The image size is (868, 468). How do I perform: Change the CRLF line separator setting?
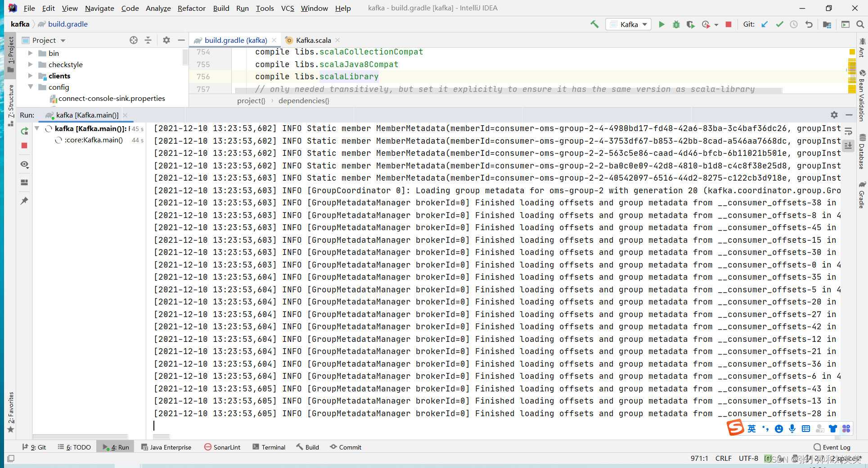coord(724,459)
